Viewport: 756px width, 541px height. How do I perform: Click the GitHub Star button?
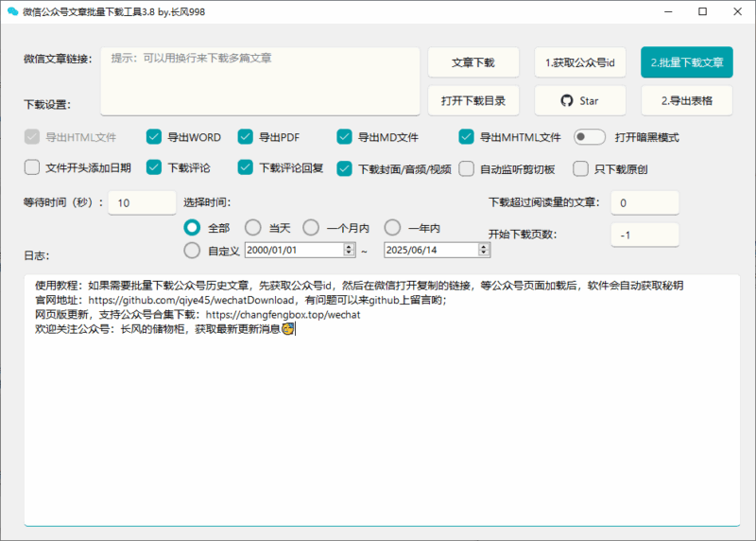pyautogui.click(x=580, y=101)
